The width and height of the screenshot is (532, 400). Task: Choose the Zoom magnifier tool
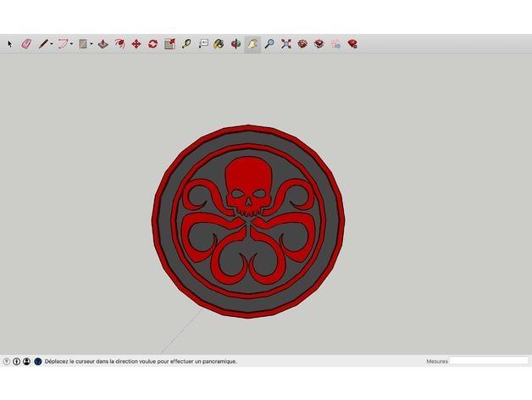coord(269,44)
